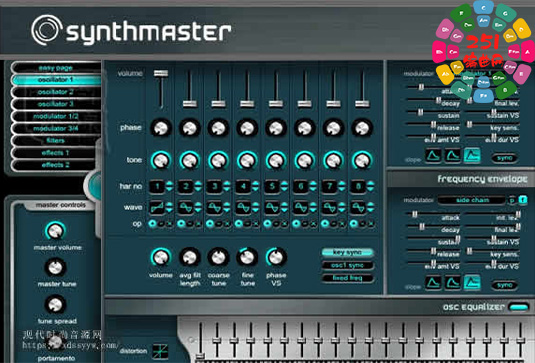The height and width of the screenshot is (363, 535).
Task: Open the effects 2 page
Action: point(56,165)
